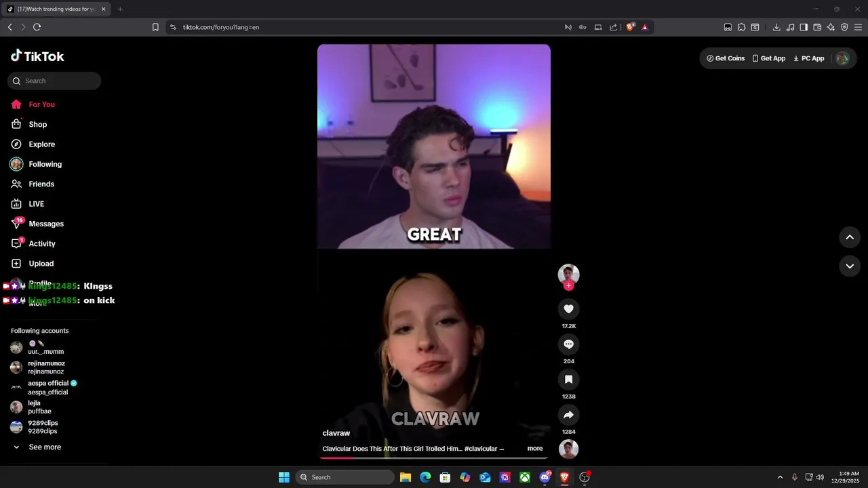Image resolution: width=868 pixels, height=488 pixels.
Task: Seek on the video progress bar
Action: [434, 457]
